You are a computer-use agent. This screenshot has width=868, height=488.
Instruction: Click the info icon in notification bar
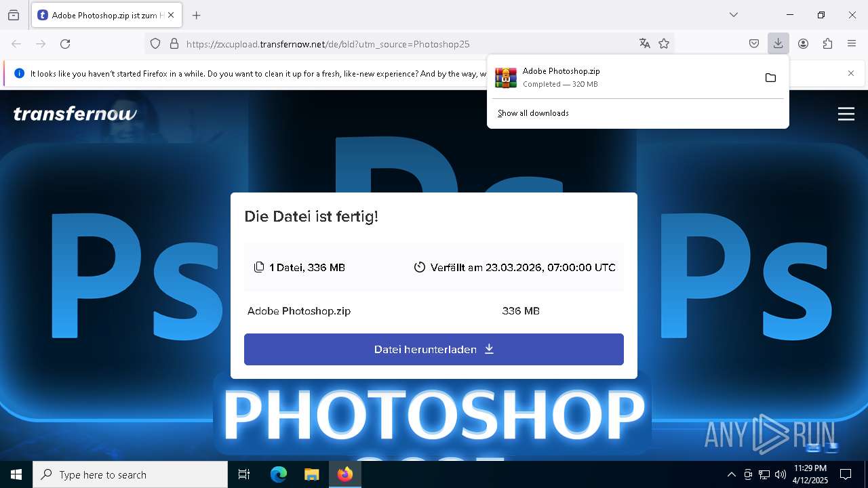coord(19,73)
